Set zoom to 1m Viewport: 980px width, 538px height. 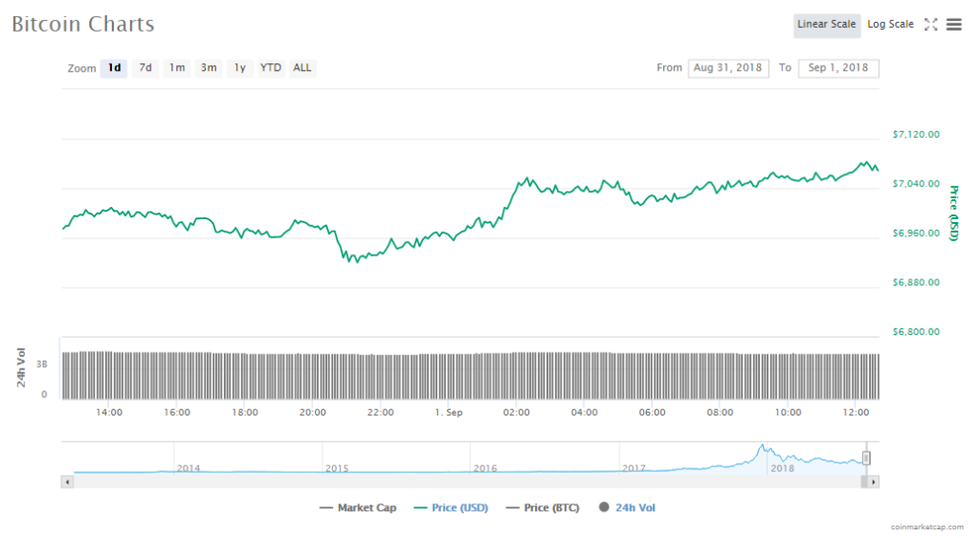tap(177, 68)
